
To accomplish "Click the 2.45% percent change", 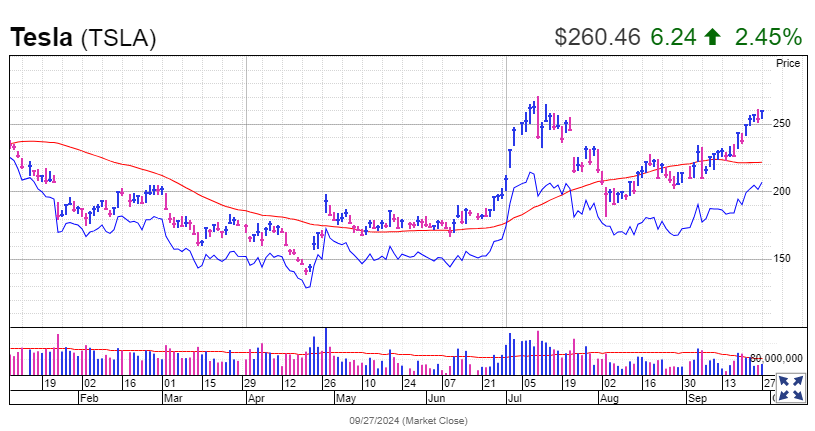I will point(768,37).
